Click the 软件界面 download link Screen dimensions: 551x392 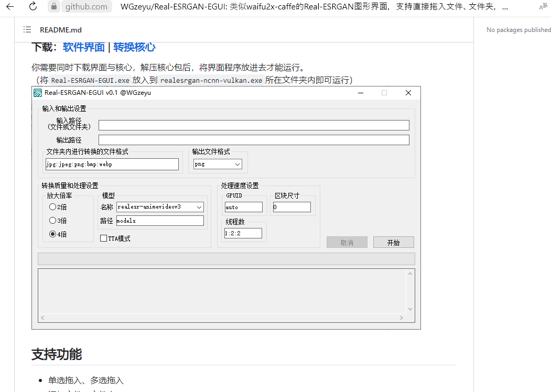pyautogui.click(x=84, y=47)
